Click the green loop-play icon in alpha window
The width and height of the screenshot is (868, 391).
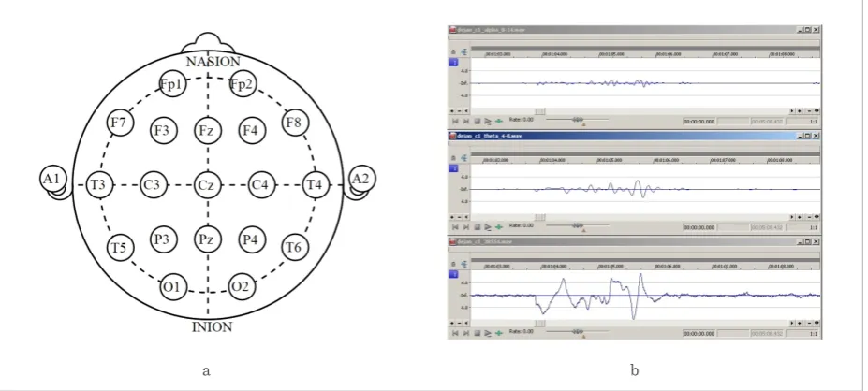(x=499, y=121)
